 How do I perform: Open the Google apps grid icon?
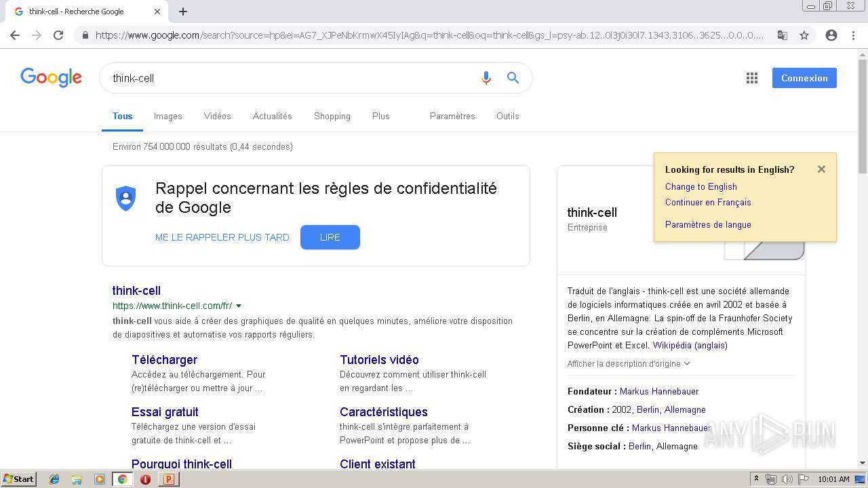751,78
